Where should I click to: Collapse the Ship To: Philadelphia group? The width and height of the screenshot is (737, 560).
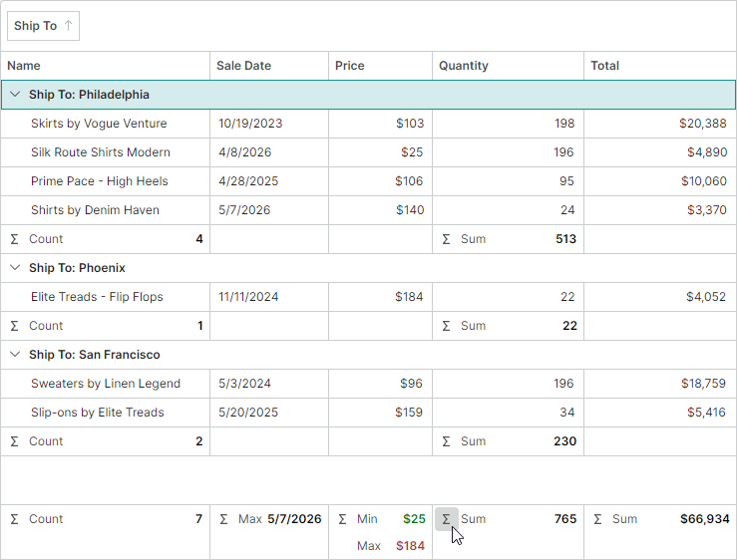pyautogui.click(x=15, y=95)
